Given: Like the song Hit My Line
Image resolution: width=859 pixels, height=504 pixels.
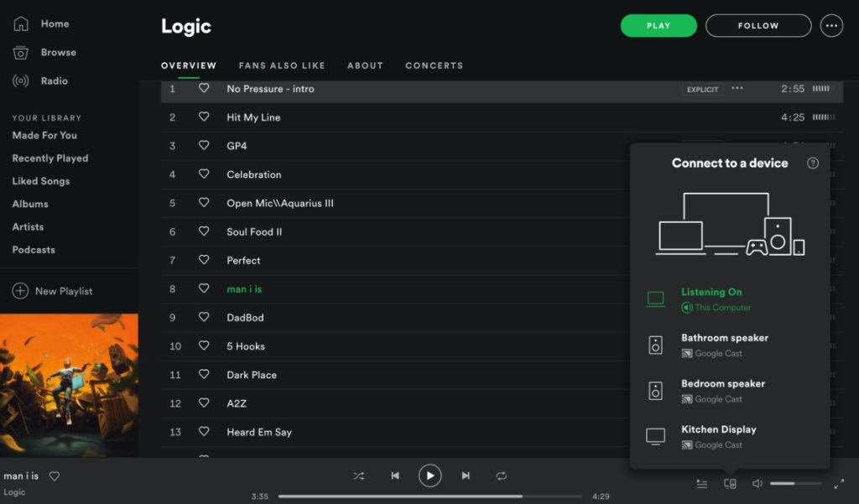Looking at the screenshot, I should tap(204, 117).
